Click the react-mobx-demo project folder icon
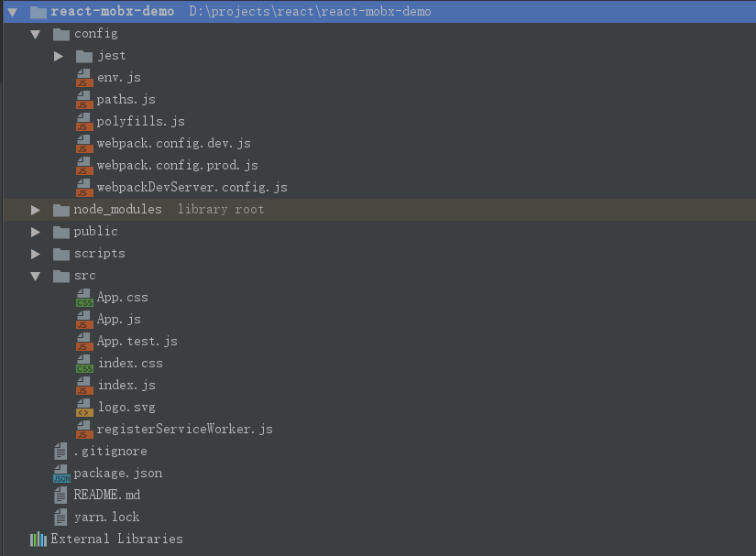Viewport: 756px width, 556px height. [38, 12]
